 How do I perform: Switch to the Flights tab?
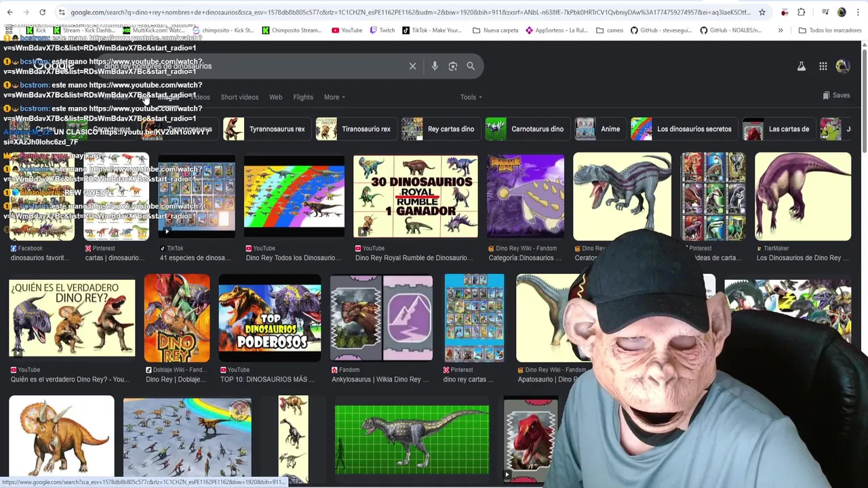(x=303, y=97)
